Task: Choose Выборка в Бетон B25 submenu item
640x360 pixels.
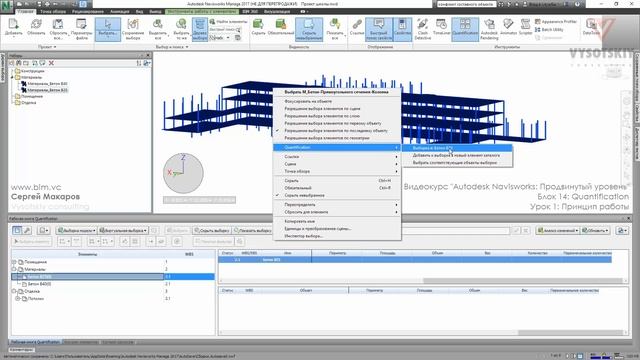Action: (x=457, y=148)
